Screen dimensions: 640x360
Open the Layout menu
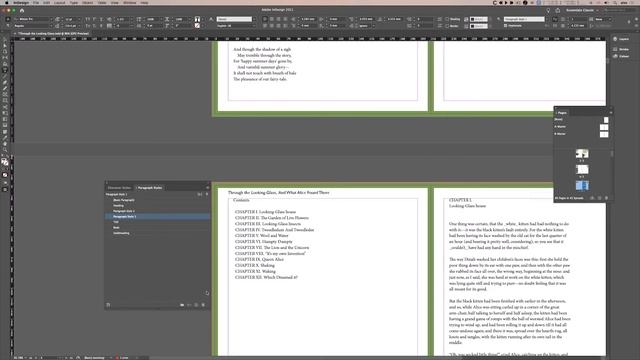pyautogui.click(x=60, y=2)
